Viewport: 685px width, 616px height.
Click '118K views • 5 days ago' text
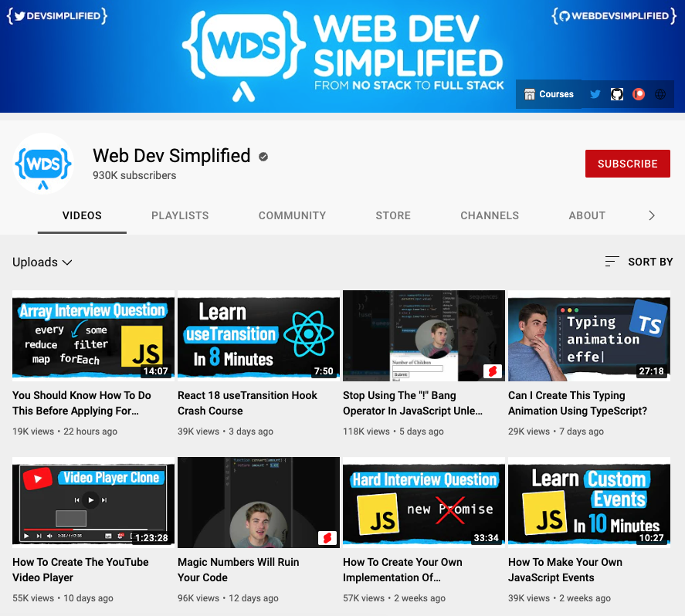coord(393,432)
